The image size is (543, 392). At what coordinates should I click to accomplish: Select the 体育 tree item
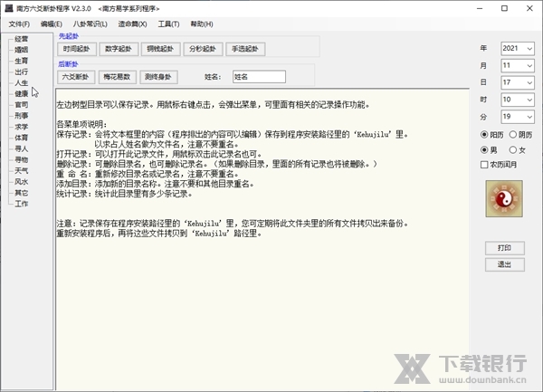(21, 138)
